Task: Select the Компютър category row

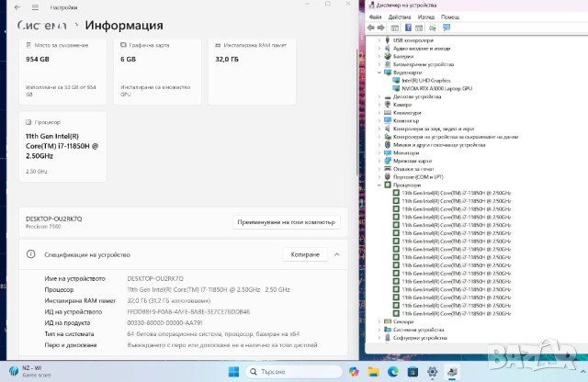Action: pyautogui.click(x=406, y=120)
